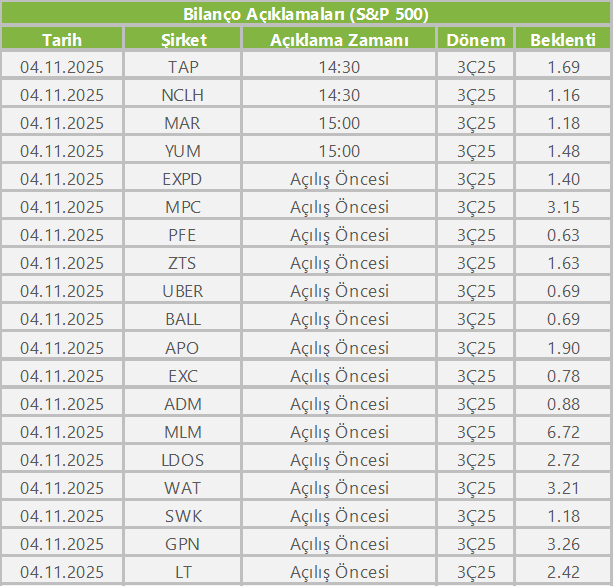Click the Dönem column header
This screenshot has width=614, height=586.
click(x=475, y=40)
